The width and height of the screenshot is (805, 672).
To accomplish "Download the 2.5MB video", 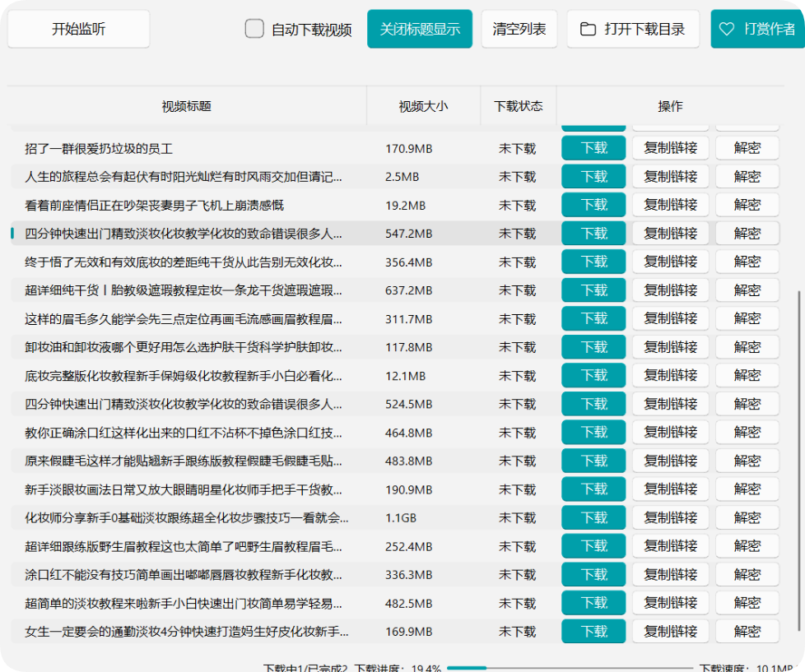I will click(593, 177).
